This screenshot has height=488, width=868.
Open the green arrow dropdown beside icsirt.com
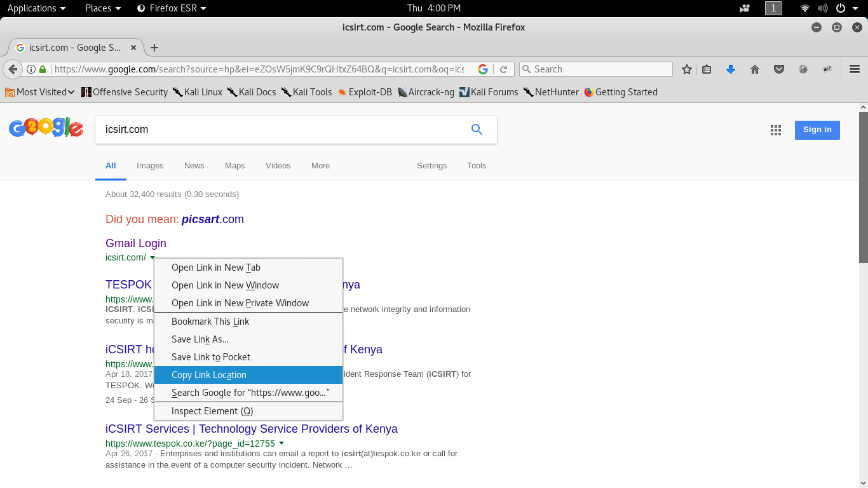151,258
